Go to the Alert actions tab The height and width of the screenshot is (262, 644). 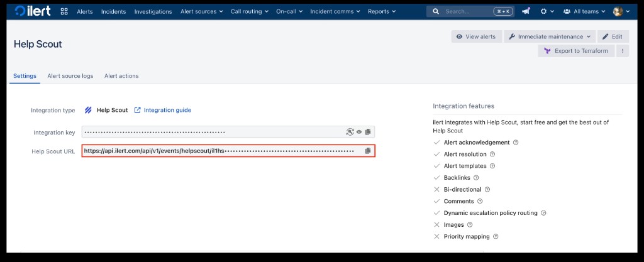click(x=121, y=76)
